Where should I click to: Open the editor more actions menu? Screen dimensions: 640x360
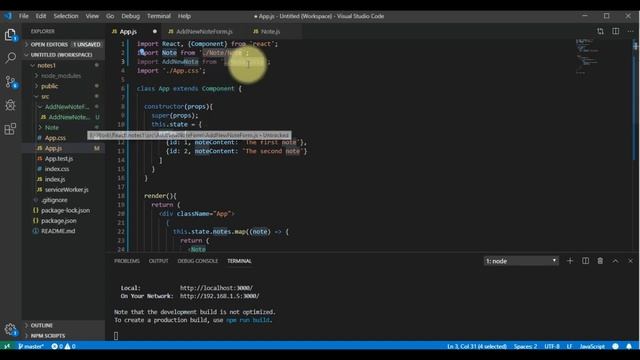(630, 31)
